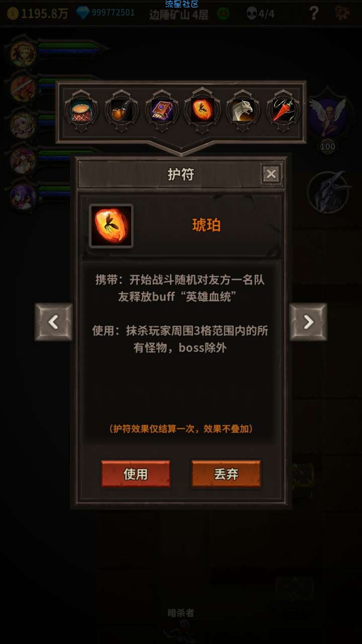Screen dimensions: 362x644
Task: Select the first hero portrait on left
Action: (x=23, y=53)
